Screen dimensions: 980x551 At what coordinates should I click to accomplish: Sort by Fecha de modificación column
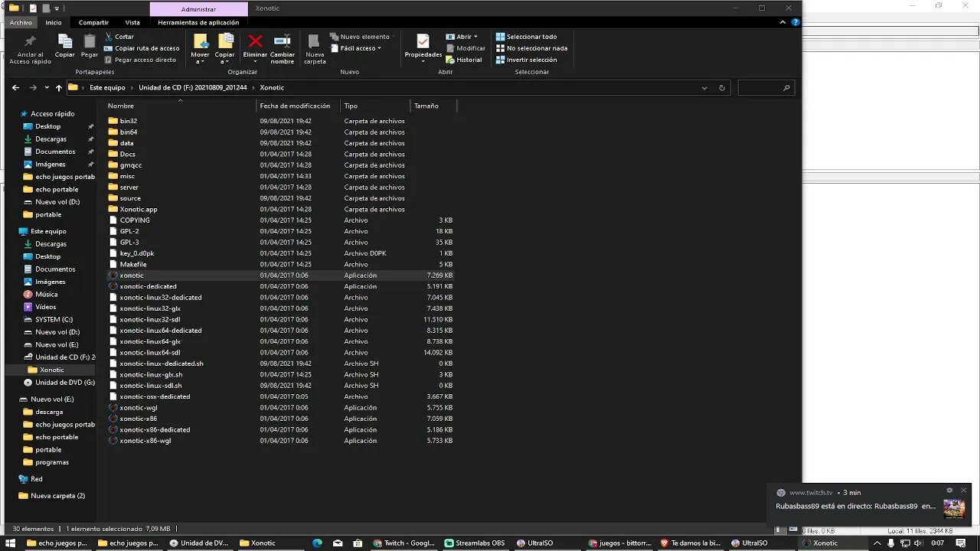tap(295, 106)
